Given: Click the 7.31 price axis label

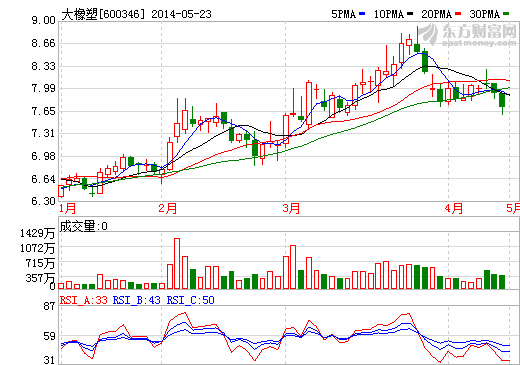Looking at the screenshot, I should coord(43,134).
